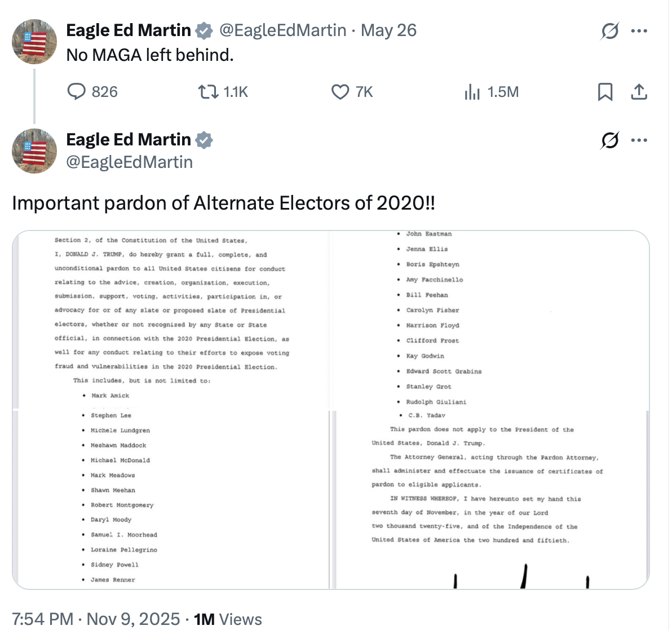The image size is (672, 630).
Task: Share the May 26 tweet
Action: (639, 92)
